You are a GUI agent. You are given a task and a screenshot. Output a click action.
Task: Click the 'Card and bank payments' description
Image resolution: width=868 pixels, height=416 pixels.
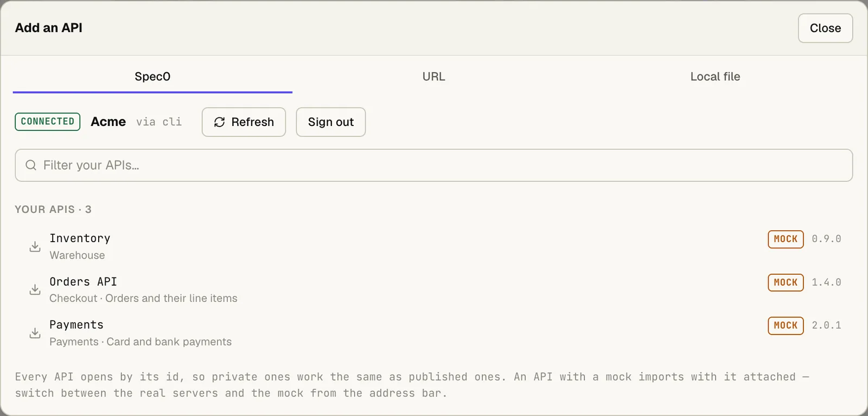tap(169, 342)
